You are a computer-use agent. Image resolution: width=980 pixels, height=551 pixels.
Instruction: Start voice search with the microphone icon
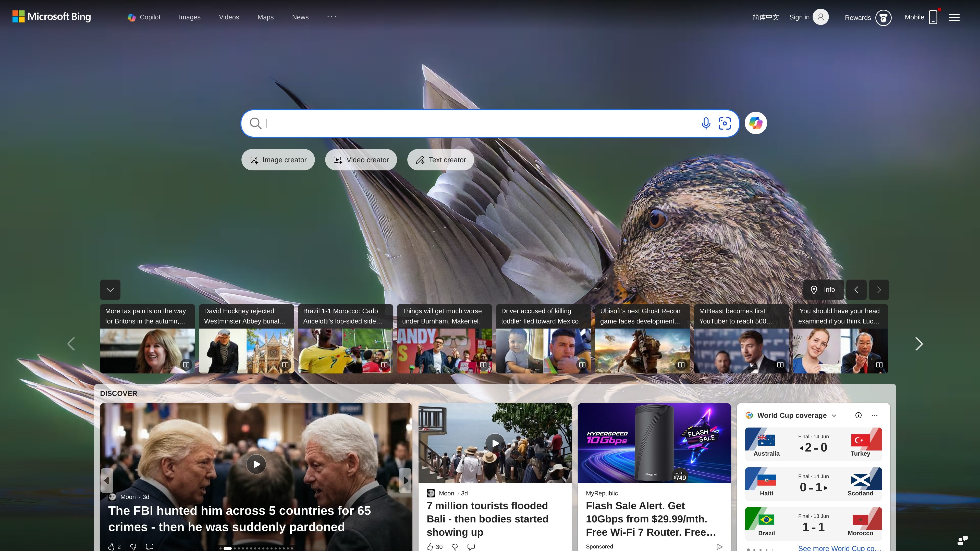click(706, 123)
